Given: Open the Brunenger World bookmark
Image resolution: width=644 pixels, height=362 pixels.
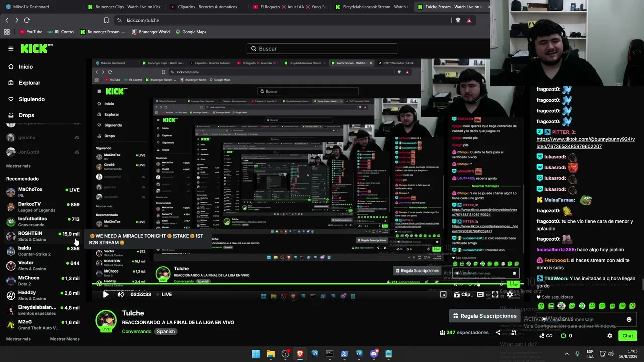Looking at the screenshot, I should coord(150,32).
